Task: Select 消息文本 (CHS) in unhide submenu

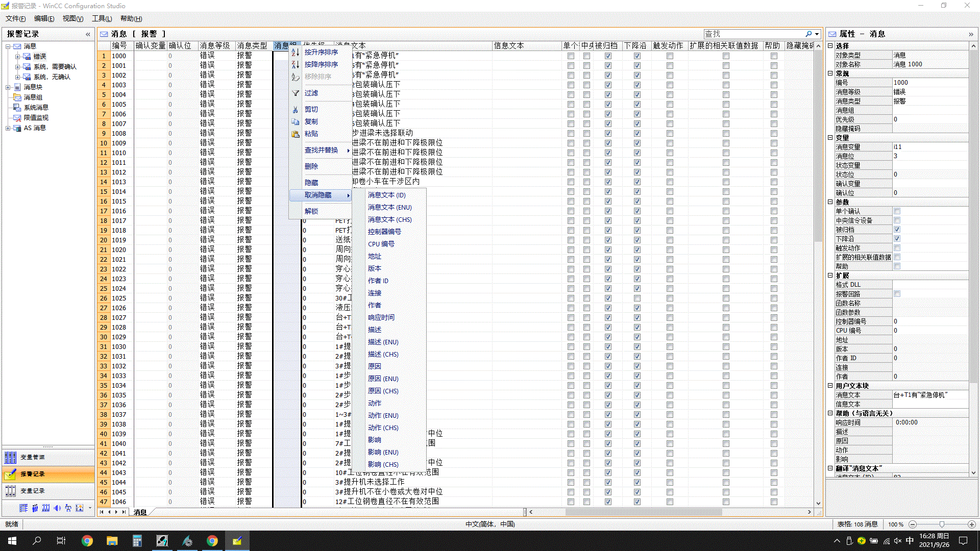Action: click(x=389, y=220)
